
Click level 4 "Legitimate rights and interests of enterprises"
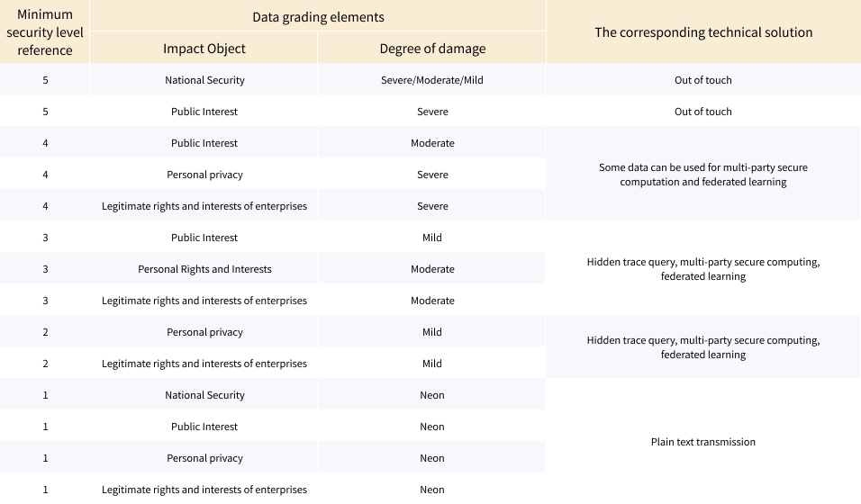(x=204, y=206)
